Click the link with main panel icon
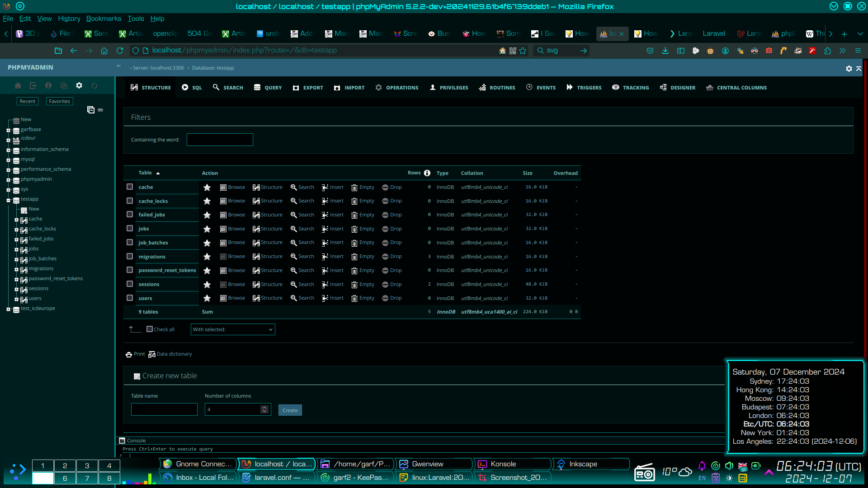The image size is (868, 488). 100,110
